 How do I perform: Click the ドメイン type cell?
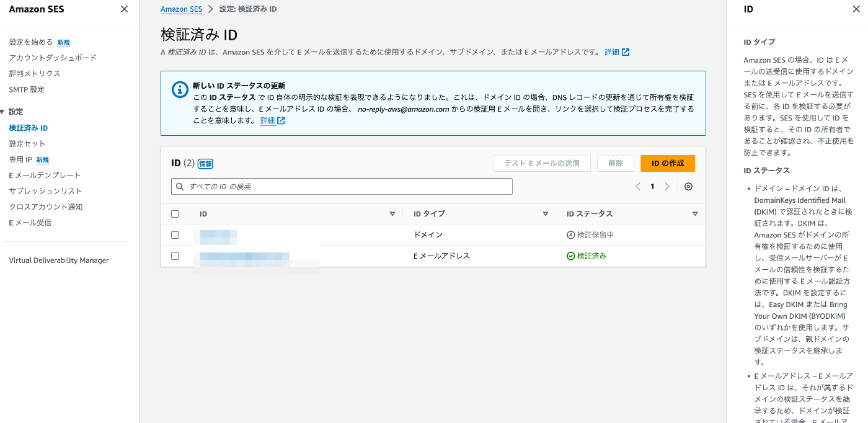(x=428, y=235)
